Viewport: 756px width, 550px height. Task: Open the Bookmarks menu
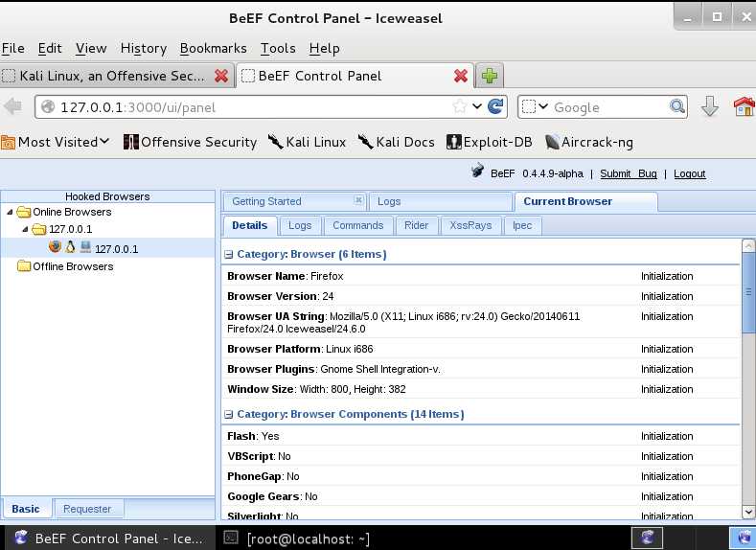point(213,48)
